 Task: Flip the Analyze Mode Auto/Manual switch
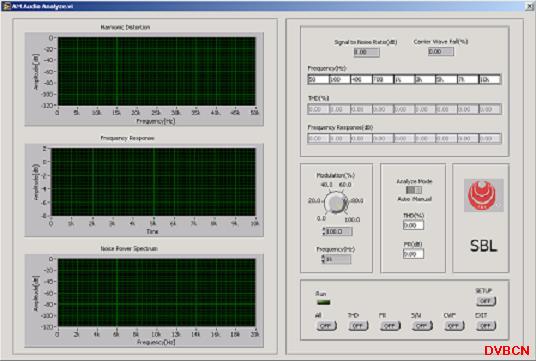(x=414, y=190)
